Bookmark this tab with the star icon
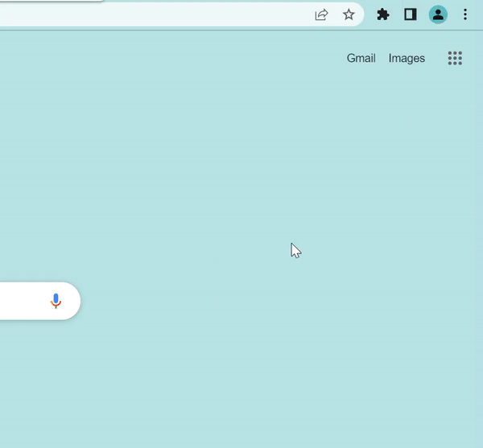This screenshot has width=483, height=448. 349,14
